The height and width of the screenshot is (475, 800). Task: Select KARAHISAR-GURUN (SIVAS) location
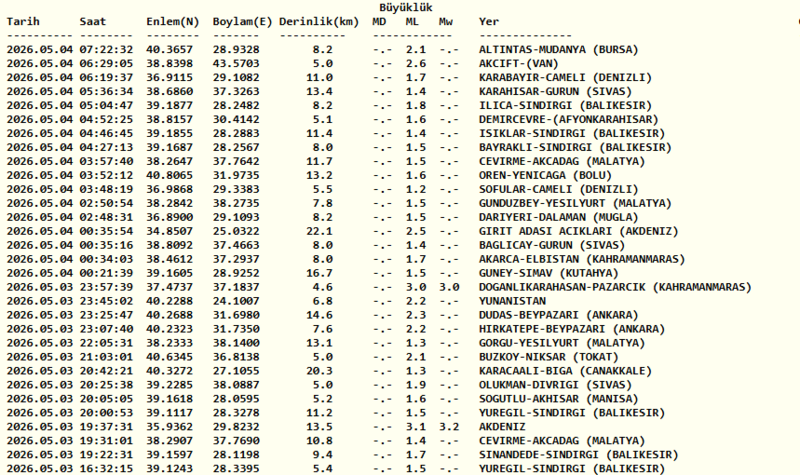(555, 92)
